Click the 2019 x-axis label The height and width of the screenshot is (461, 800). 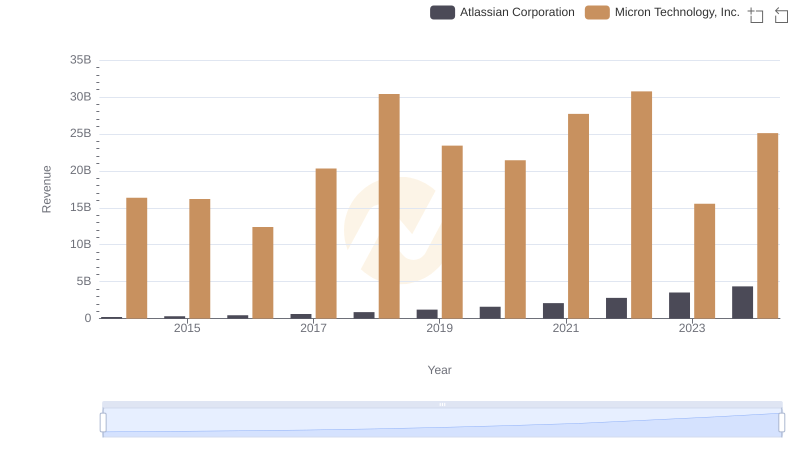click(439, 328)
